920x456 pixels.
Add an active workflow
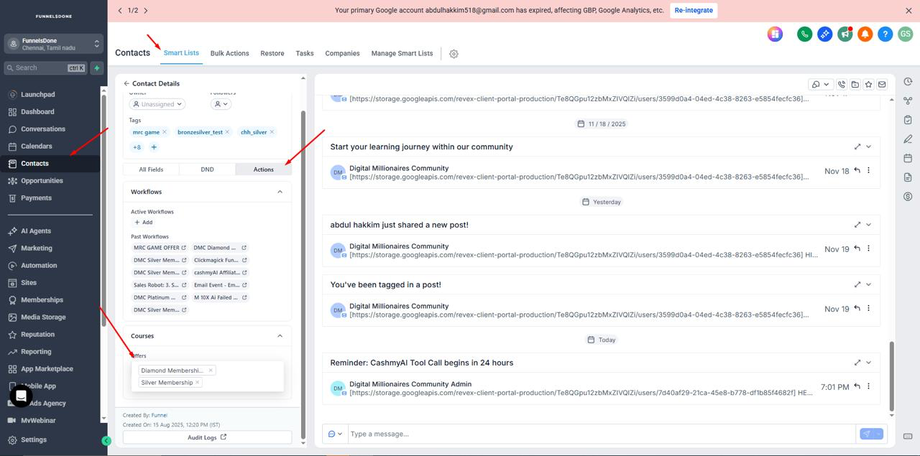[143, 222]
